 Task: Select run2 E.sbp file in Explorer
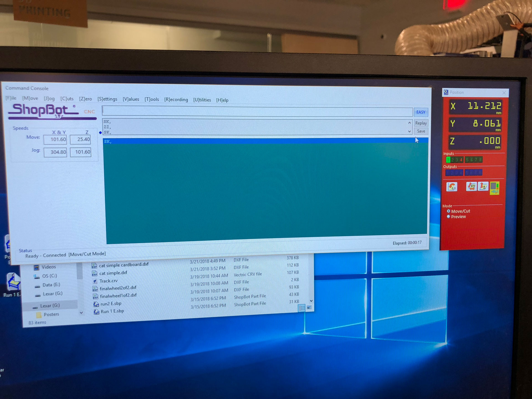[x=111, y=304]
